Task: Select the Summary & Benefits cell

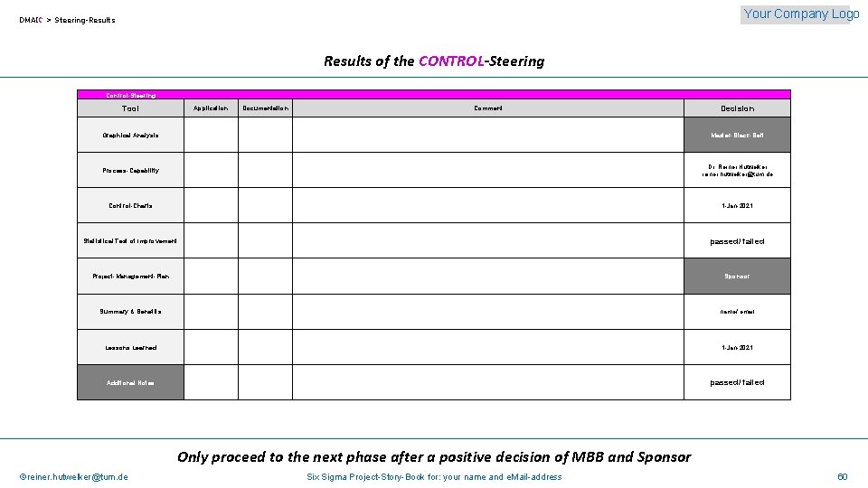Action: [x=130, y=312]
